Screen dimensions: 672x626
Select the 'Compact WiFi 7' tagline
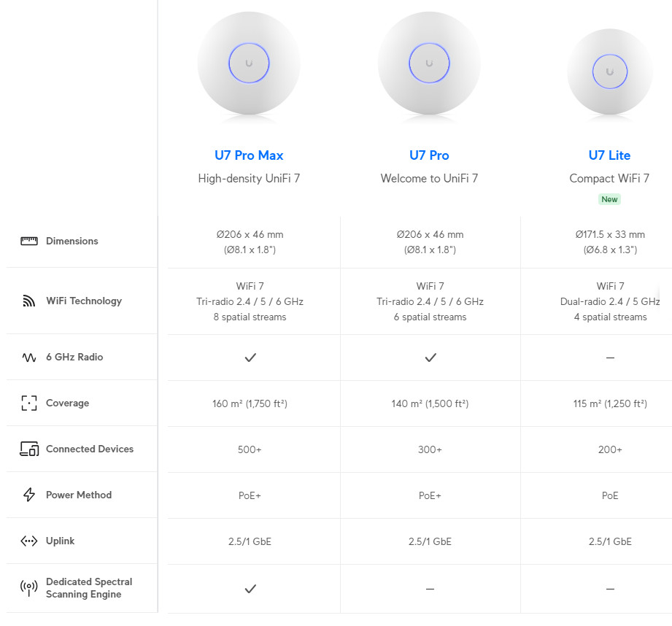point(609,178)
